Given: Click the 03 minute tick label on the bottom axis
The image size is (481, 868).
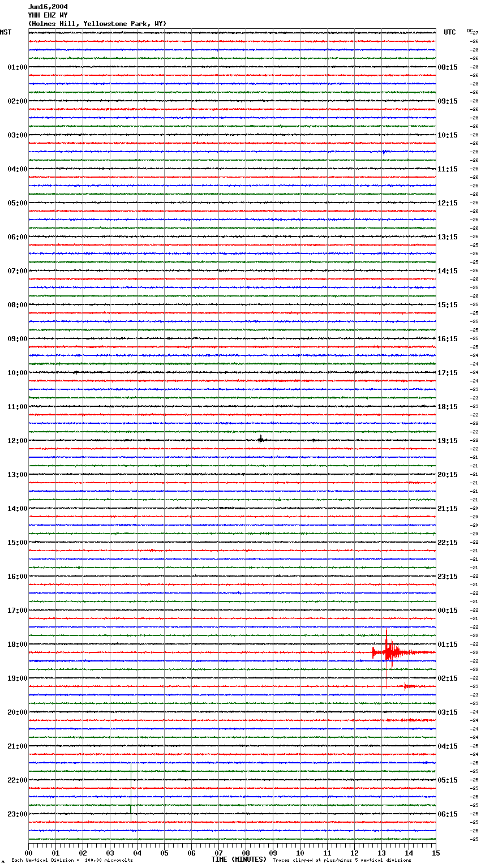Looking at the screenshot, I should click(x=110, y=853).
